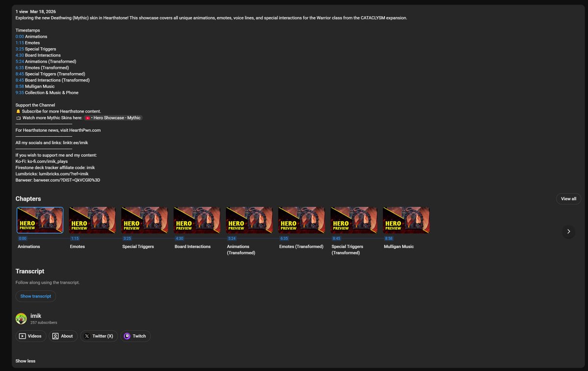Select Special Triggers chapter thumbnail
Image resolution: width=588 pixels, height=371 pixels.
pos(145,220)
